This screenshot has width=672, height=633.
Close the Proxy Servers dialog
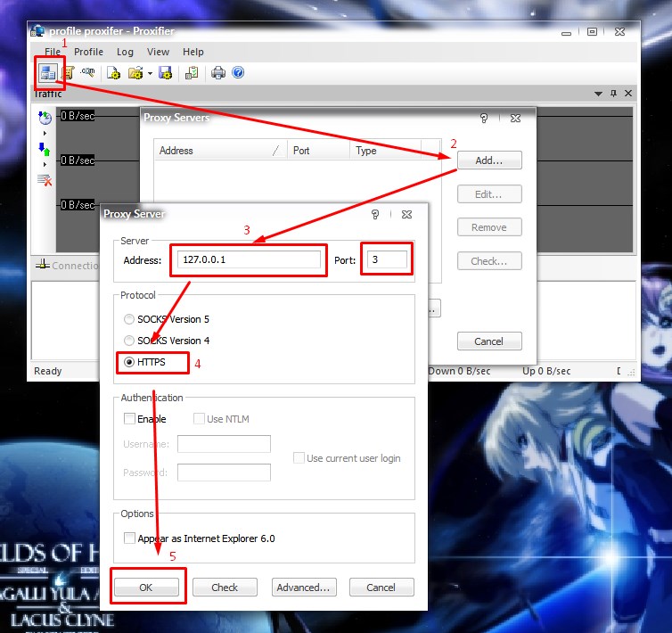[515, 118]
